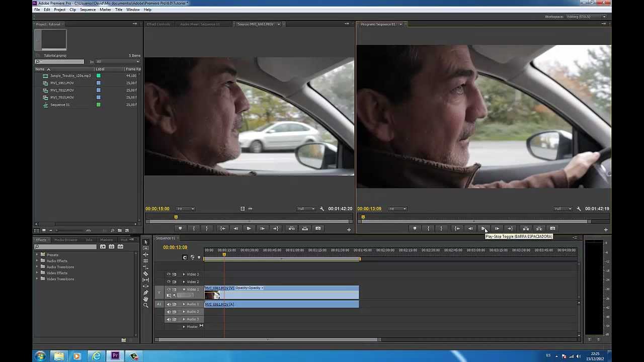Switch to the Media Browser tab

(66, 240)
